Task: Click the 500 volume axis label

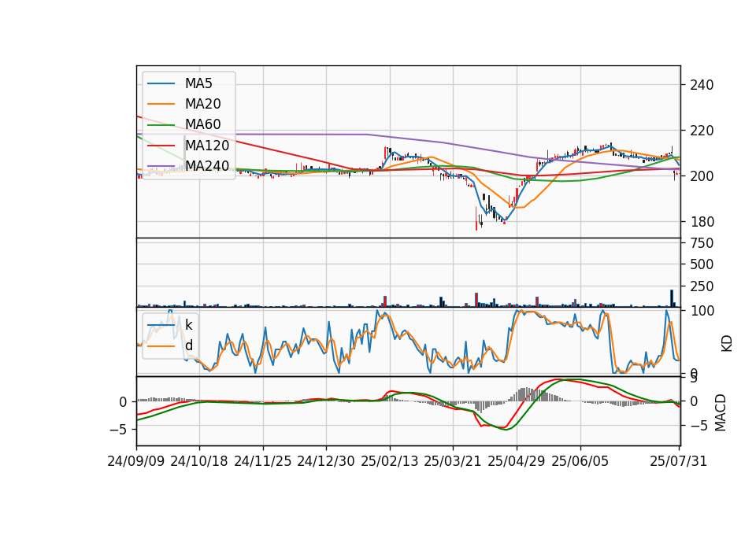Action: coord(702,264)
